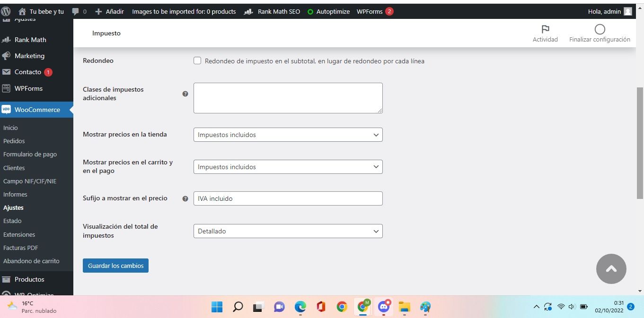Open the clock and date flyout
644x318 pixels.
609,307
